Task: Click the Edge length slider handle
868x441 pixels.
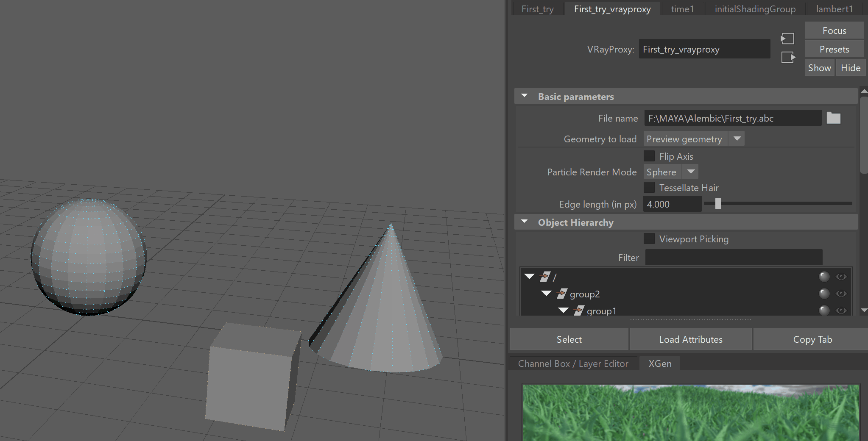Action: click(718, 204)
